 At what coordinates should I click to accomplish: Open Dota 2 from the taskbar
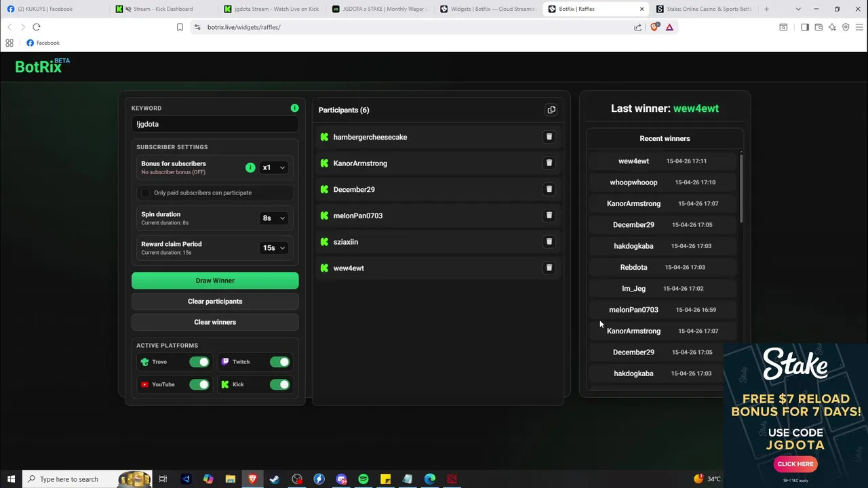click(452, 479)
